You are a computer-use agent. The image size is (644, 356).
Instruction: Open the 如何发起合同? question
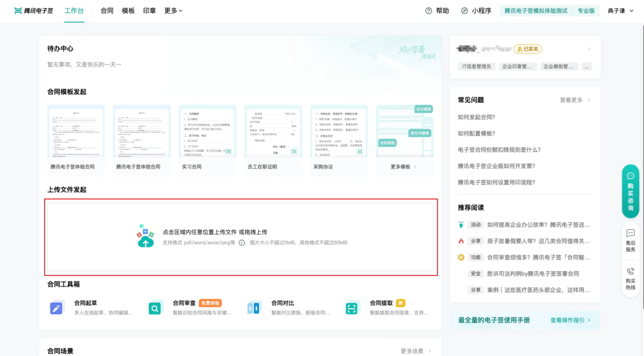[477, 117]
